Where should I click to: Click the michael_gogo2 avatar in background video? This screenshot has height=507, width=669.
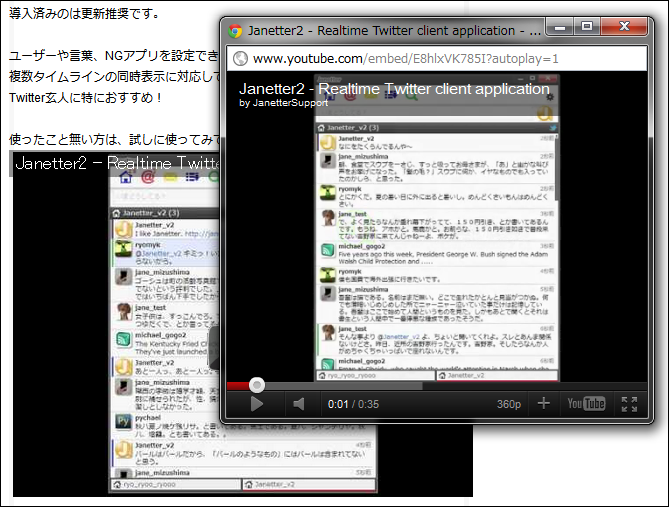(123, 340)
